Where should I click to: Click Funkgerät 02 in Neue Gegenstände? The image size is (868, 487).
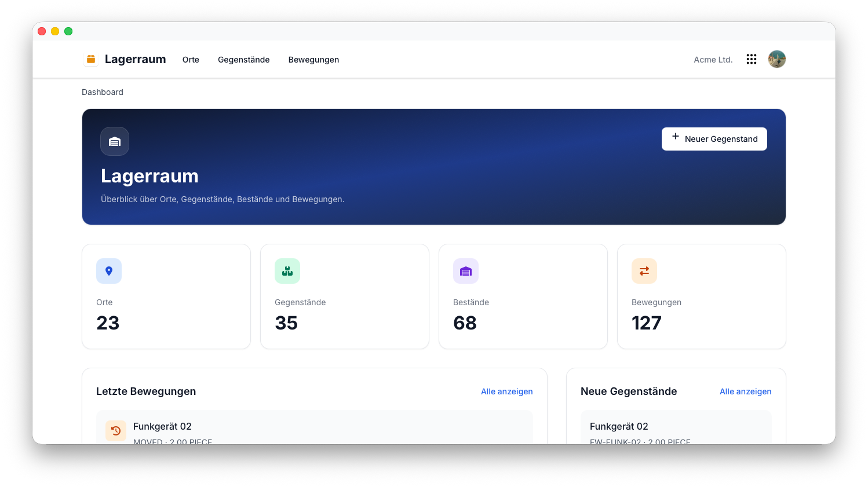(619, 426)
